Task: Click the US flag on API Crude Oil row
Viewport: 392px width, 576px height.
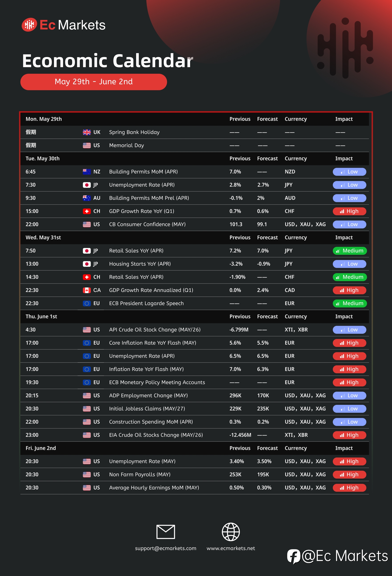Action: coord(87,330)
